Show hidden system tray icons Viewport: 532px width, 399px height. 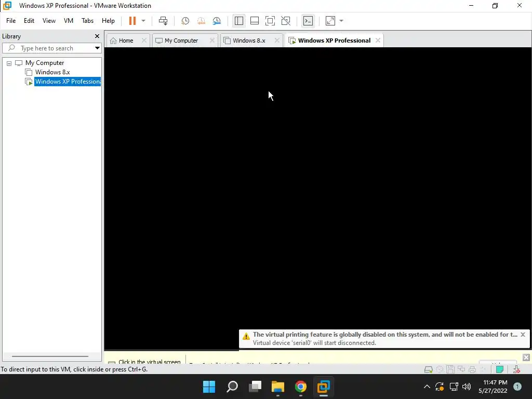[427, 387]
